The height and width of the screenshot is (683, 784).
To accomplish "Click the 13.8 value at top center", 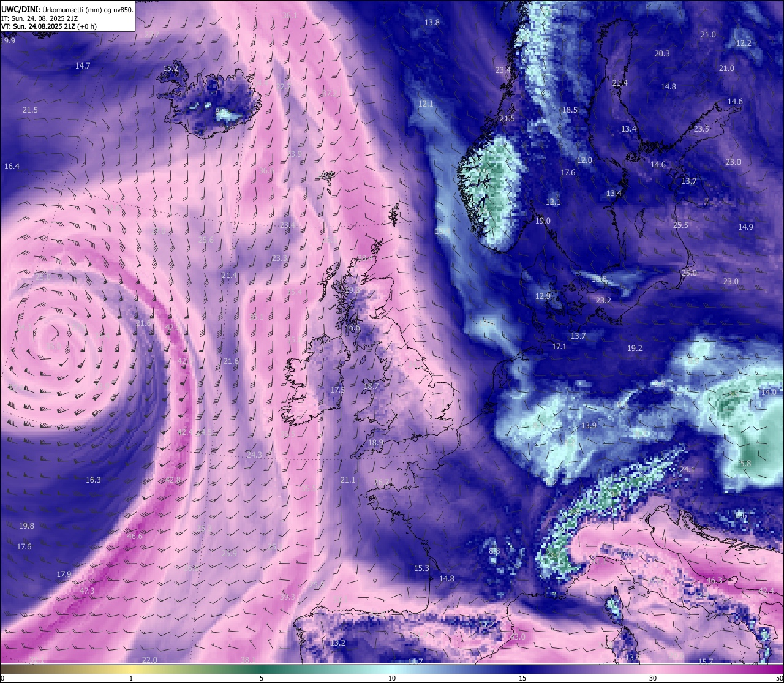I will 432,22.
